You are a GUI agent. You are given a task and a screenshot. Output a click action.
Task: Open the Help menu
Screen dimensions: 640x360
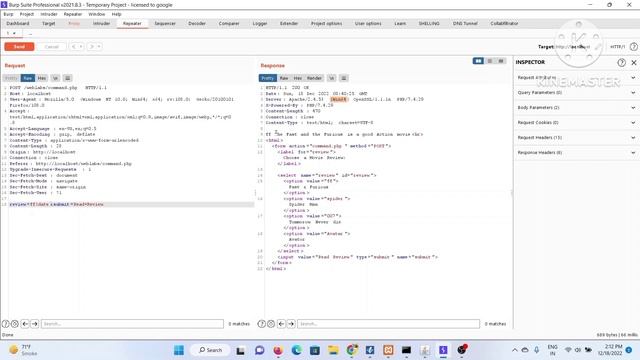point(117,14)
